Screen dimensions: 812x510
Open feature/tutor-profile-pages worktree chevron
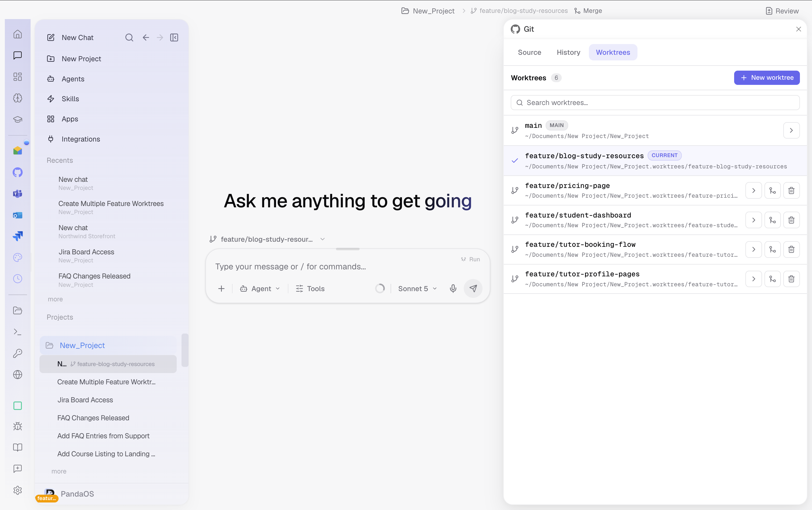(753, 279)
